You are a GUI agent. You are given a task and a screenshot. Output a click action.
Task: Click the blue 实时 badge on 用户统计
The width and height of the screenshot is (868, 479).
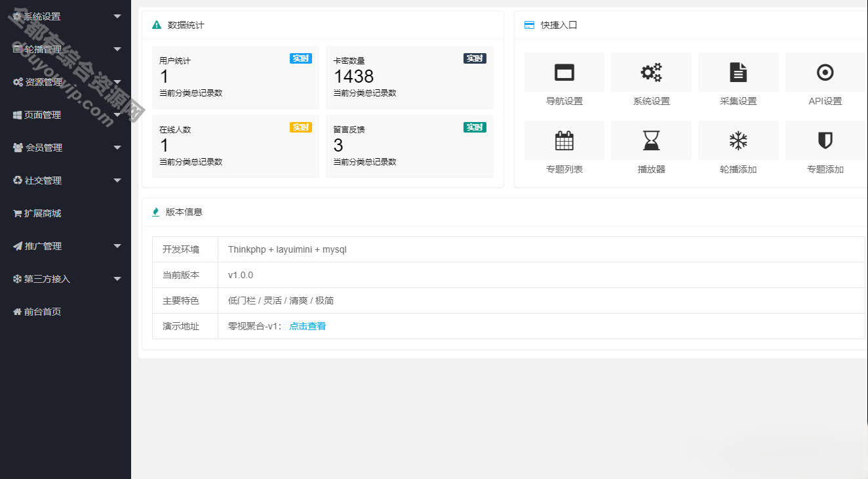pos(301,58)
